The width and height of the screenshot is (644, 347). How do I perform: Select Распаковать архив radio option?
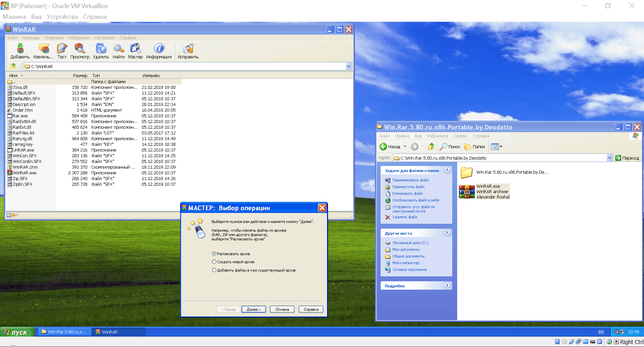(x=214, y=254)
